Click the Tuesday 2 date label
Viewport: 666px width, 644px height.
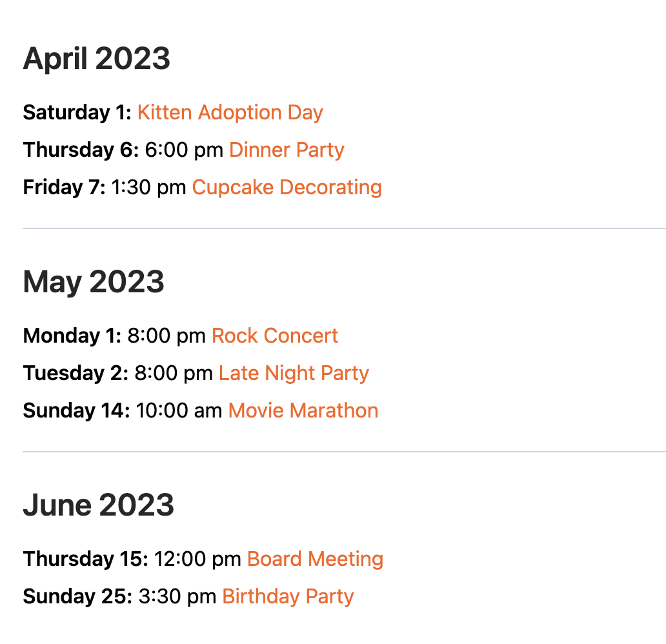(76, 374)
